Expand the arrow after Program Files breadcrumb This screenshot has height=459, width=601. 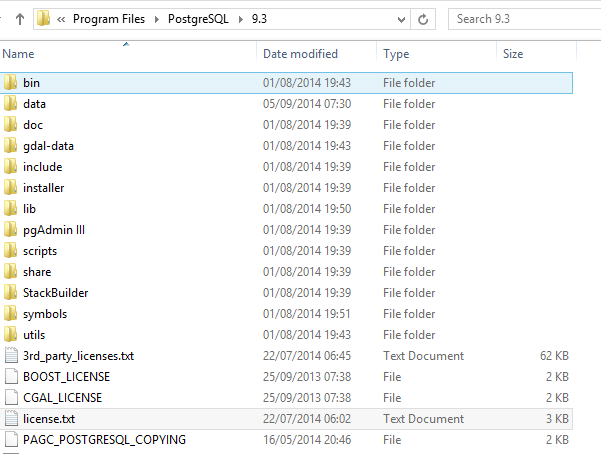[156, 19]
